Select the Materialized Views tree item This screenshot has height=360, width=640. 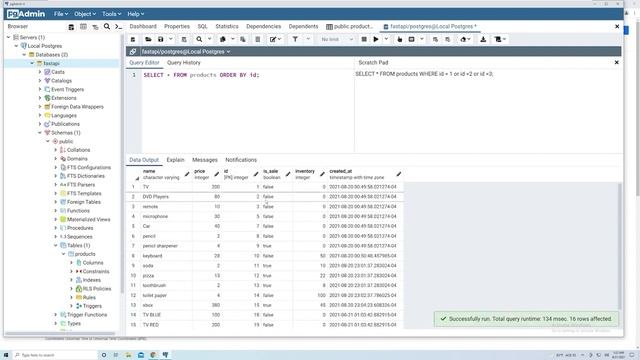click(89, 220)
